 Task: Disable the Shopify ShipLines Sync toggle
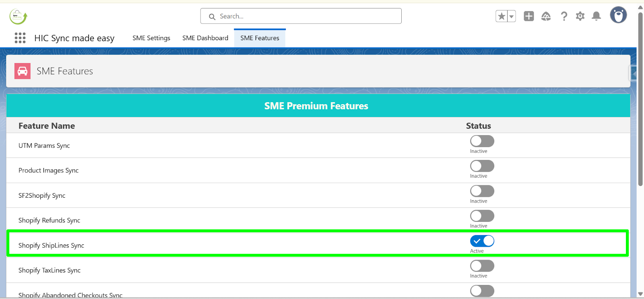pyautogui.click(x=482, y=241)
